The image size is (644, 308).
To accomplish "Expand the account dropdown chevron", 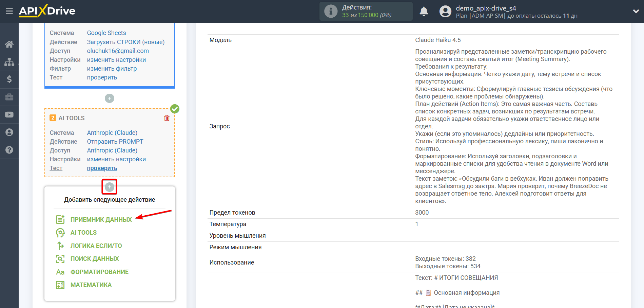I will [x=636, y=12].
